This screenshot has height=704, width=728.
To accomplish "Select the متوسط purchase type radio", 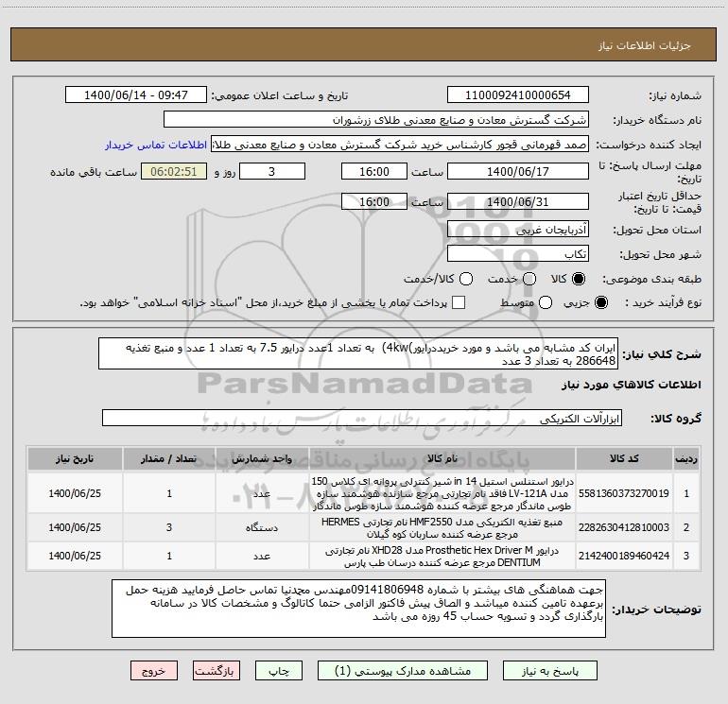I will 546,302.
